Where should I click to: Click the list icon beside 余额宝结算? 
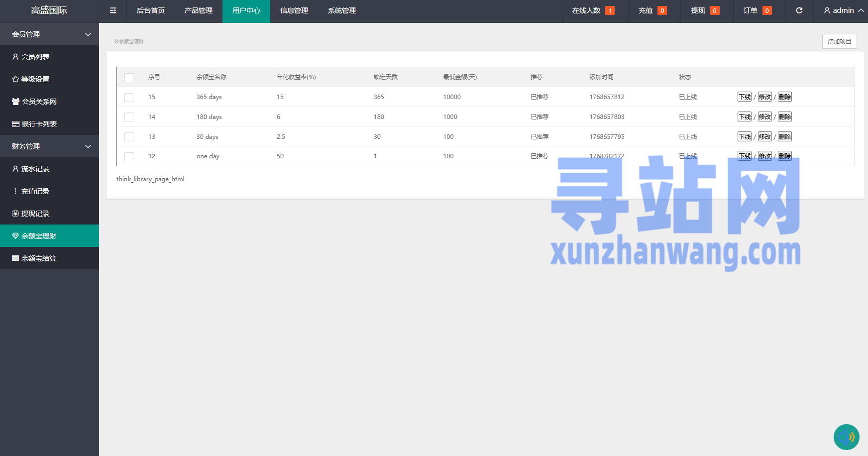(15, 258)
